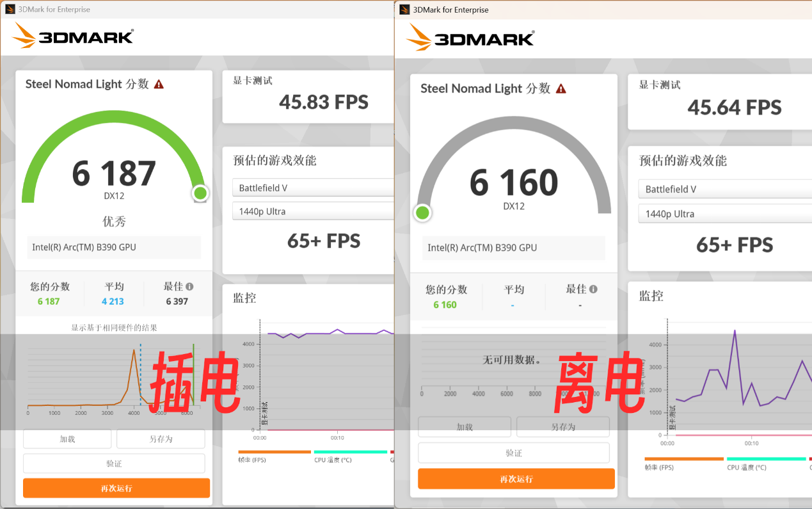The height and width of the screenshot is (509, 812).
Task: Click the 帧率 (FPS) legend in left window
Action: pyautogui.click(x=274, y=456)
